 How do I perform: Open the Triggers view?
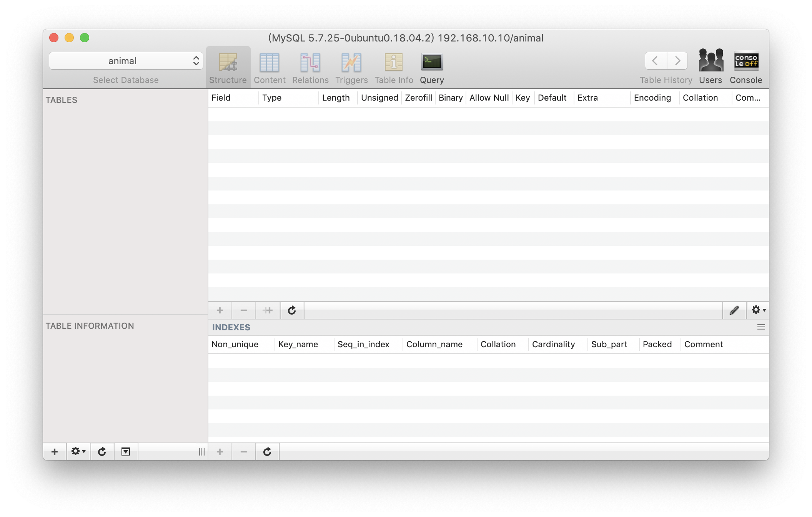click(x=351, y=68)
